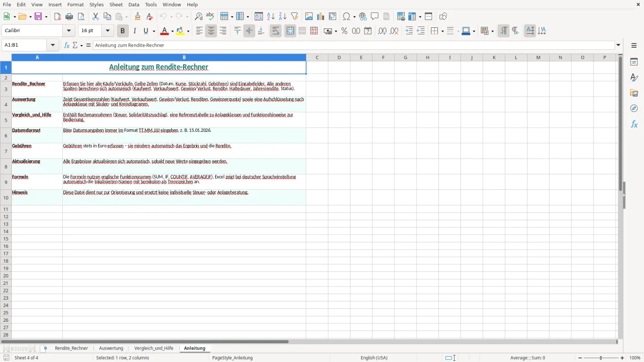This screenshot has height=362, width=644.
Task: Open background color dropdown arrow
Action: pos(188,31)
